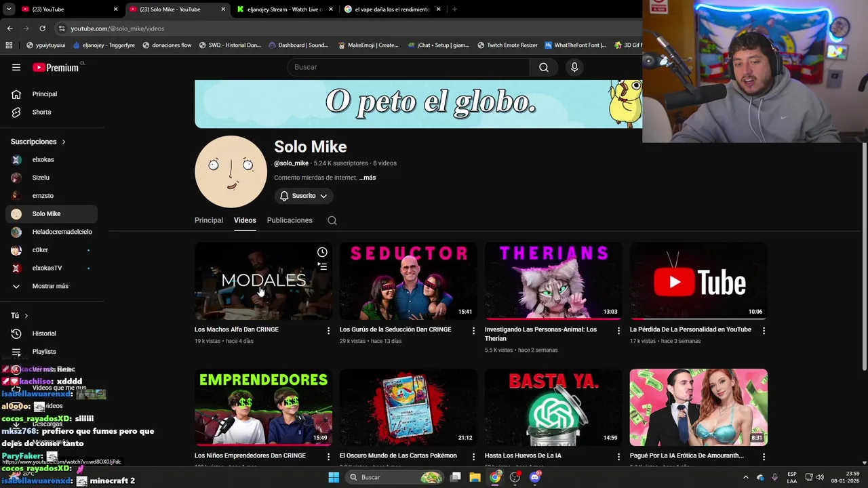Image resolution: width=868 pixels, height=488 pixels.
Task: Switch to eljanojey Stream browser tab
Action: point(283,9)
